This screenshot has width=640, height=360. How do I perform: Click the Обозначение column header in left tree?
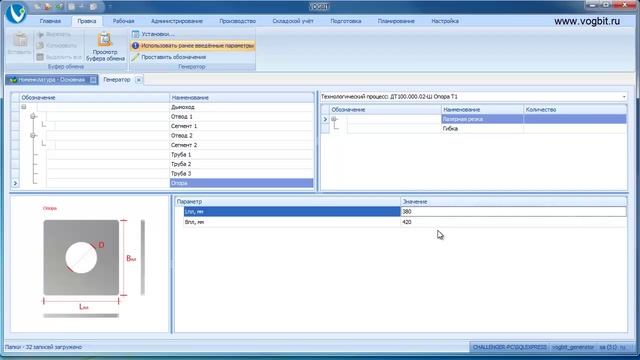pyautogui.click(x=95, y=98)
